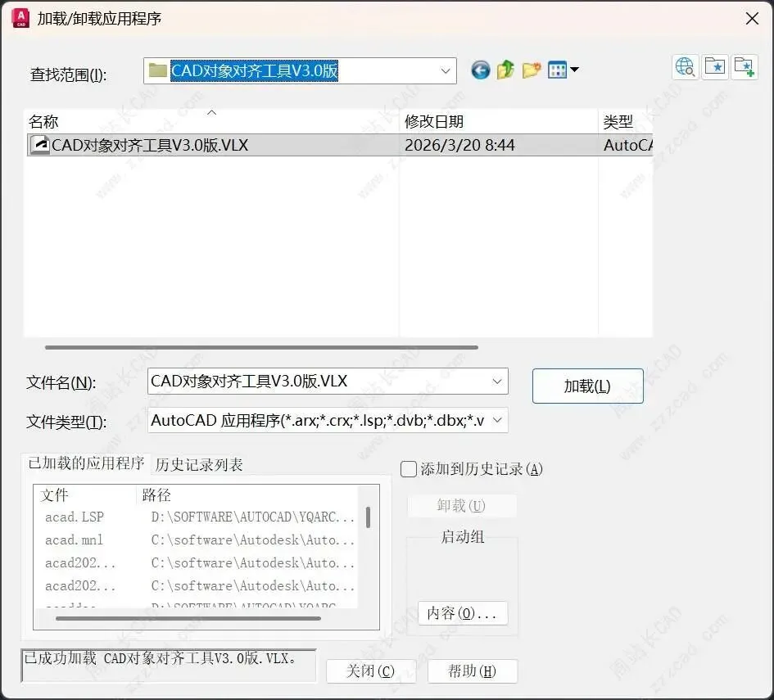Toggle the Add to History checkbox
Image resolution: width=774 pixels, height=700 pixels.
(408, 469)
